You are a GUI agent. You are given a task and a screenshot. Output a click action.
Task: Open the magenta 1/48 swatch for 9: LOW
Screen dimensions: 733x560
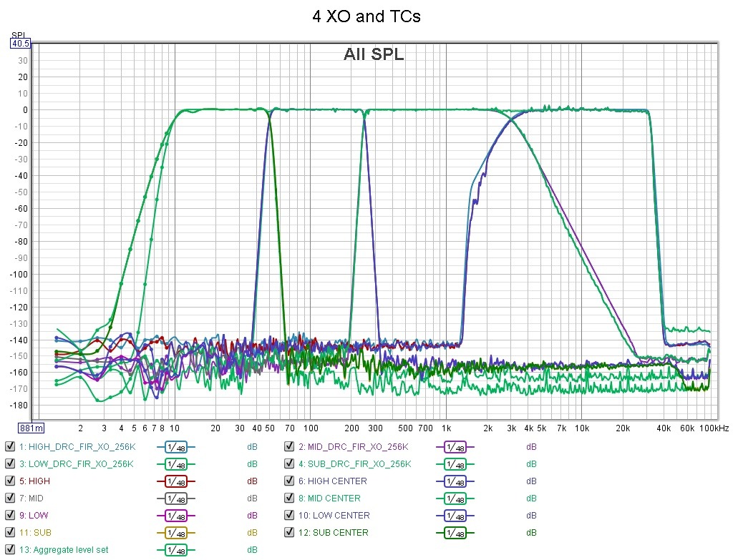tap(176, 516)
